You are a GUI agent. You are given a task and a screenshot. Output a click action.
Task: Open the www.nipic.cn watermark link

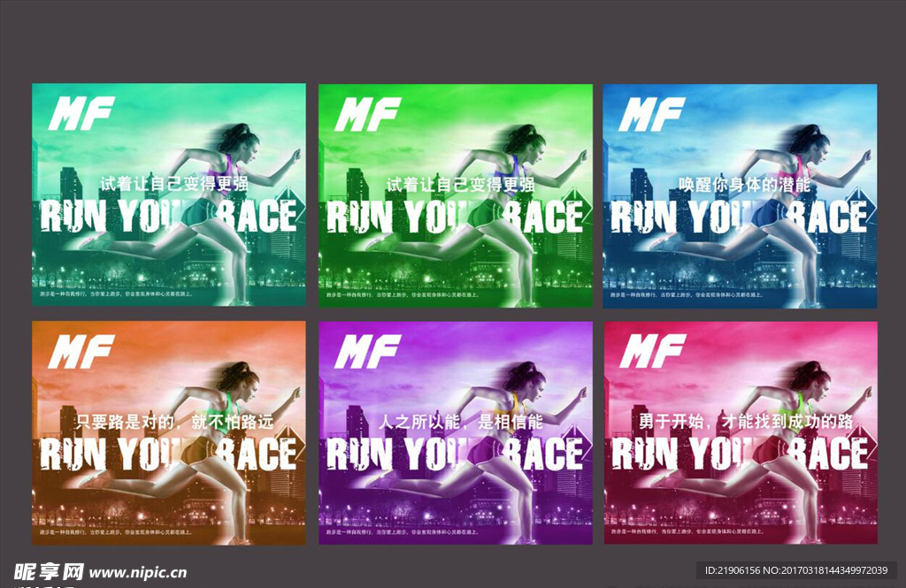[x=138, y=572]
